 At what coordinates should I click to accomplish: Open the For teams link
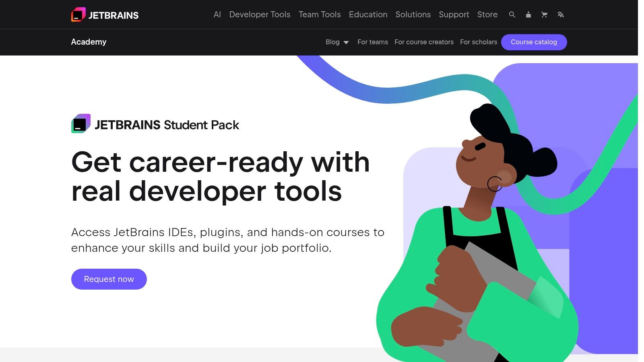(x=373, y=42)
